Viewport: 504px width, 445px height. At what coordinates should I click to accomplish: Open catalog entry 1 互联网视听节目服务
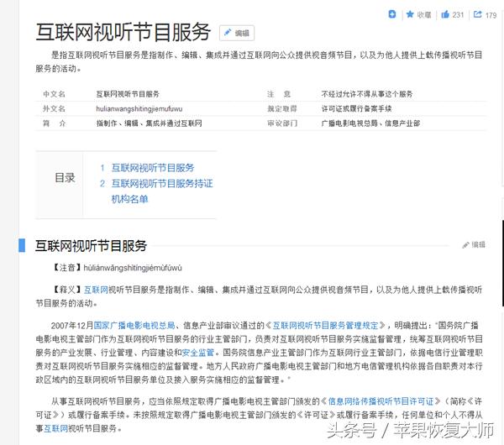click(x=153, y=168)
